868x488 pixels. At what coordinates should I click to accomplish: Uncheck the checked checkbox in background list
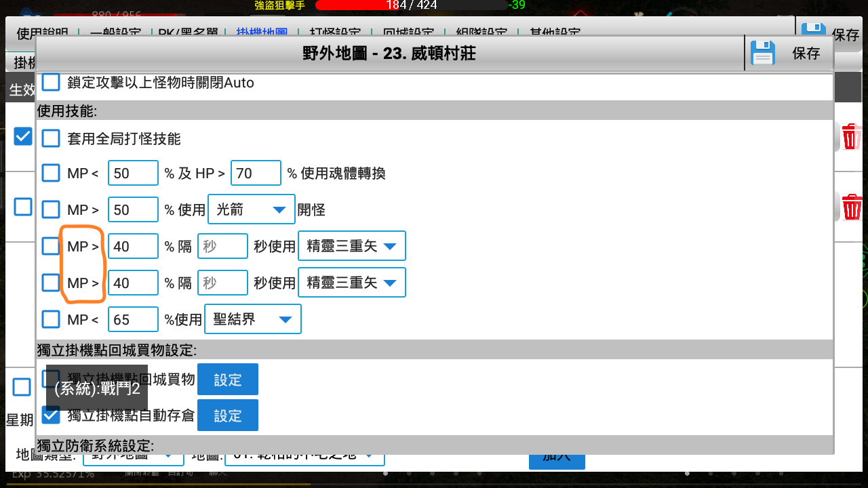pyautogui.click(x=23, y=136)
